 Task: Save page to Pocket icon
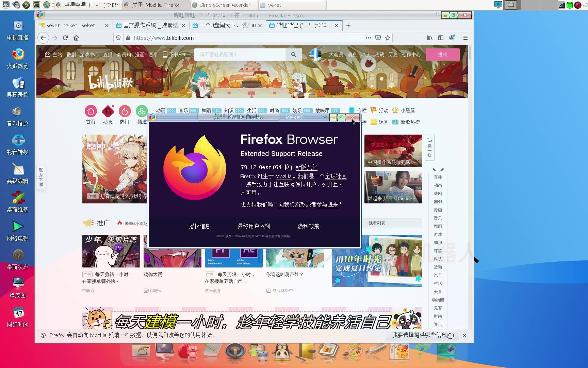pyautogui.click(x=378, y=38)
